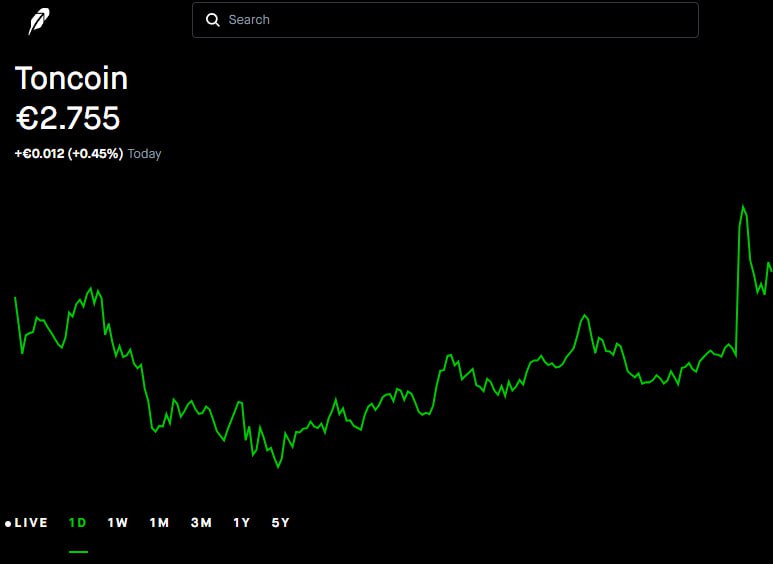The height and width of the screenshot is (564, 773).
Task: Click the Today label
Action: click(x=144, y=154)
